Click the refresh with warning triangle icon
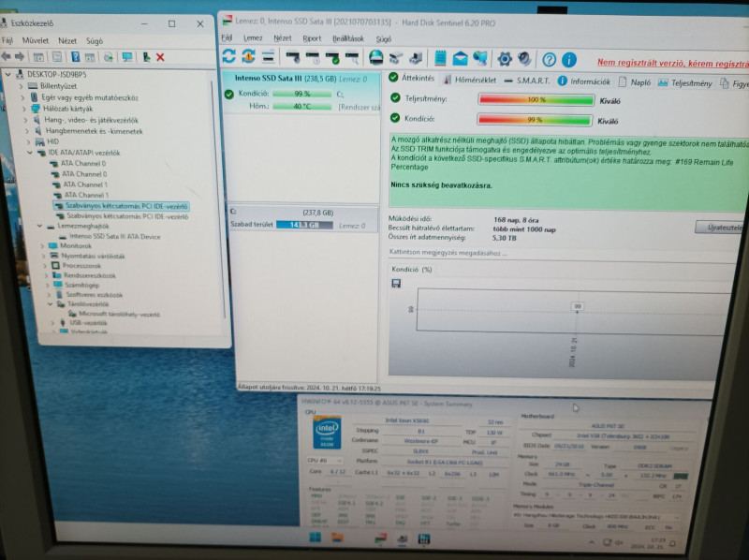This screenshot has height=560, width=749. (248, 56)
